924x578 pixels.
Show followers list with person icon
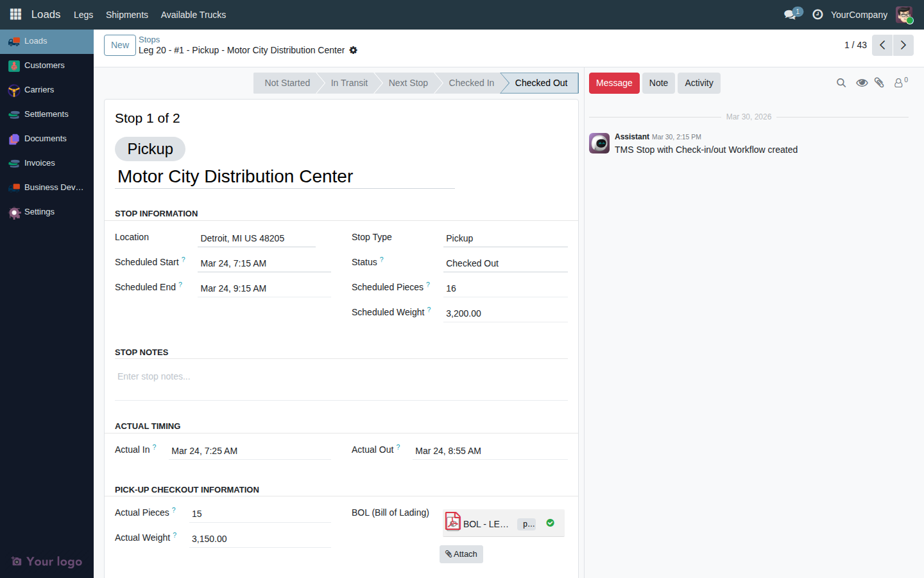[901, 82]
